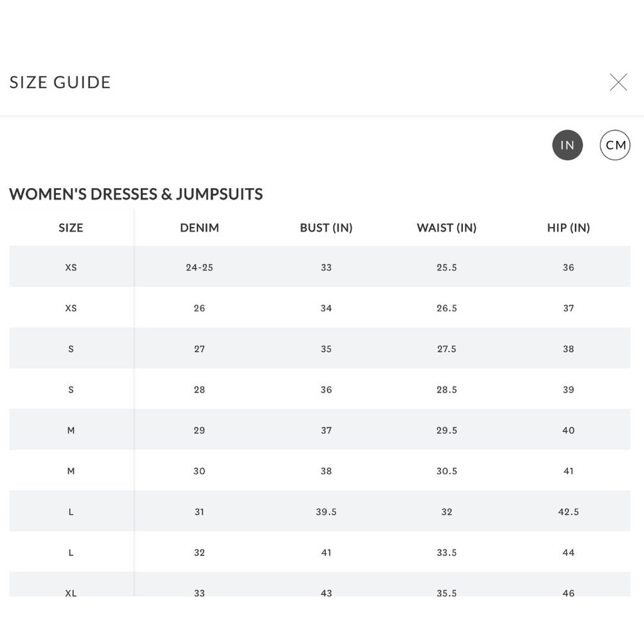The image size is (644, 644).
Task: Click the bust value 39.5 cell
Action: [326, 512]
